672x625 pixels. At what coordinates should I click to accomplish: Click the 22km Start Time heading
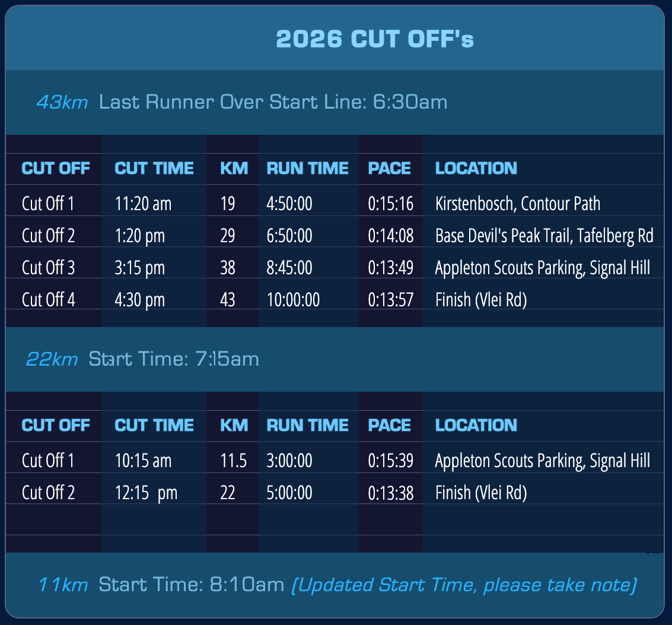click(x=143, y=359)
